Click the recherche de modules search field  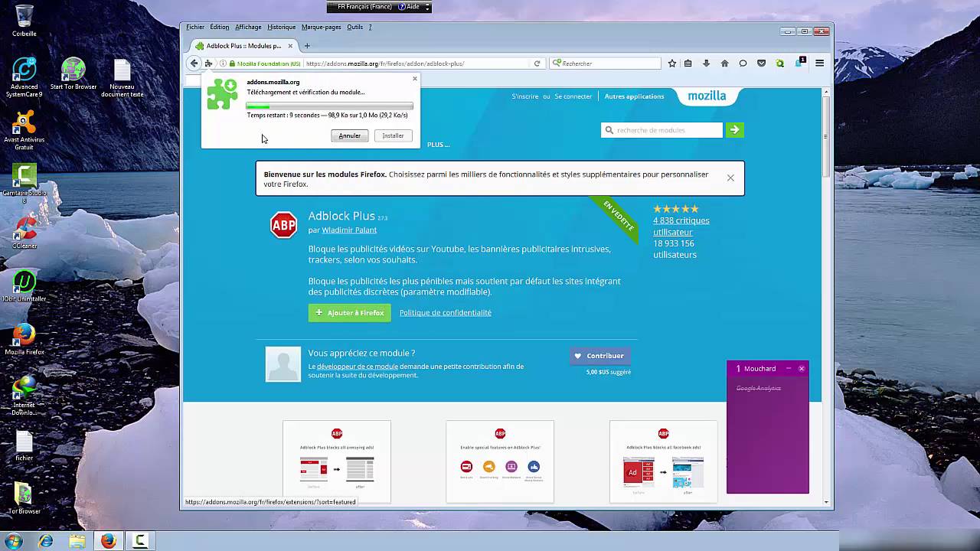click(661, 130)
